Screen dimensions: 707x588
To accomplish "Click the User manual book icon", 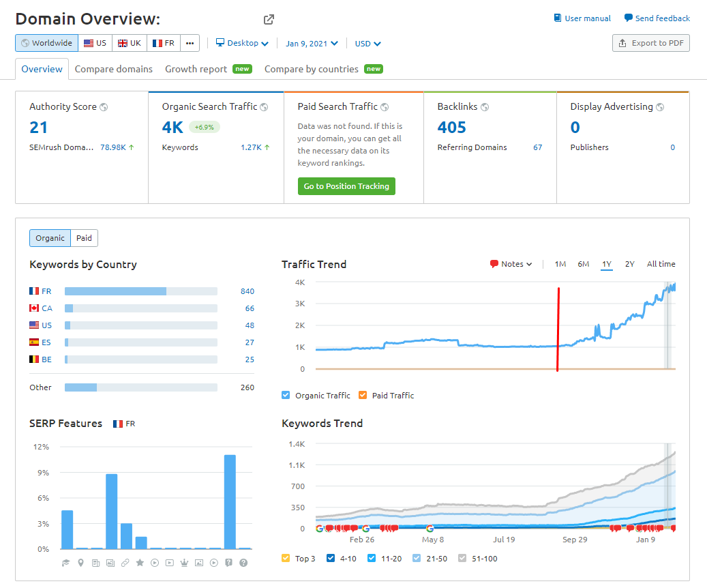I will tap(558, 18).
